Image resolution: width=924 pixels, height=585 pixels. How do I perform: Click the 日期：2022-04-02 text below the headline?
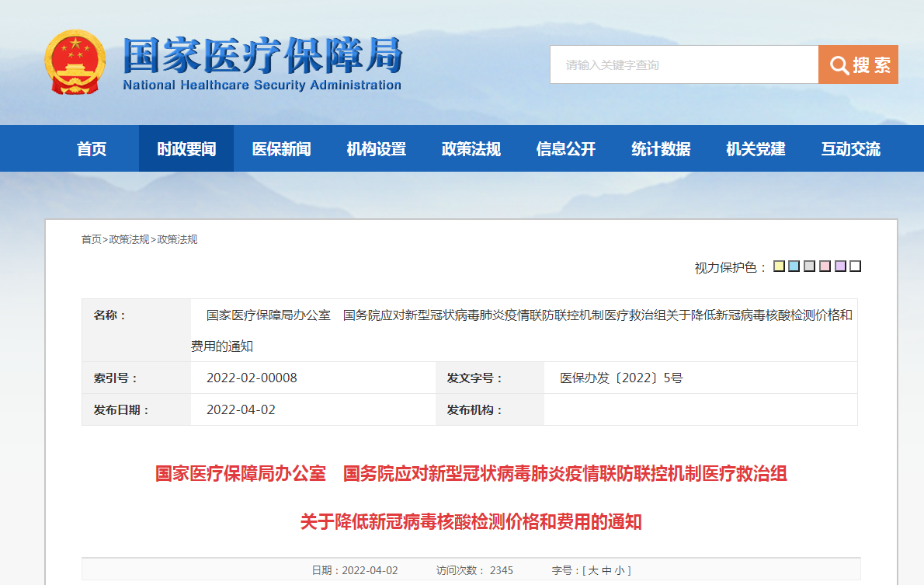pyautogui.click(x=355, y=570)
